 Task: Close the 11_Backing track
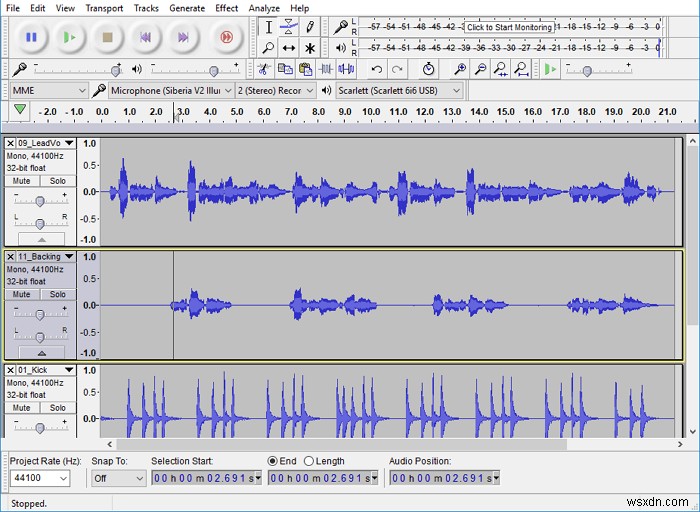click(10, 257)
